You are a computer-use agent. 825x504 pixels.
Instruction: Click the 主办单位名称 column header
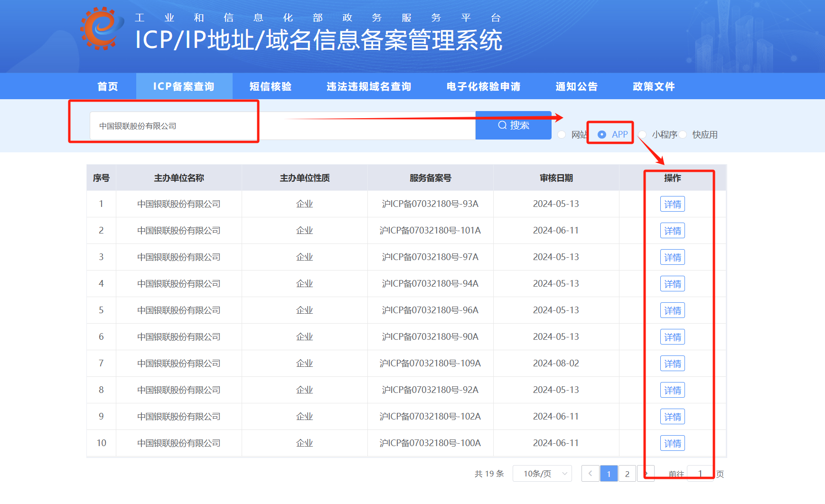[179, 178]
